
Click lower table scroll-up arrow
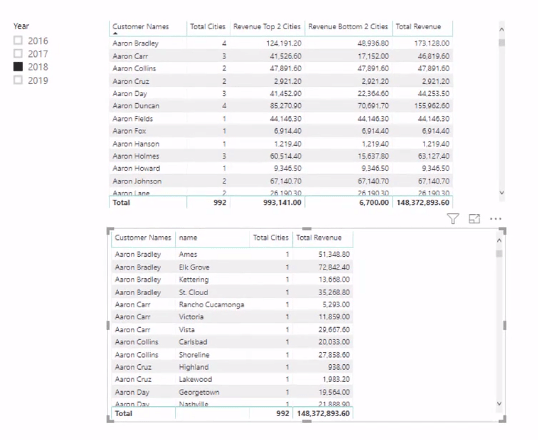(499, 241)
